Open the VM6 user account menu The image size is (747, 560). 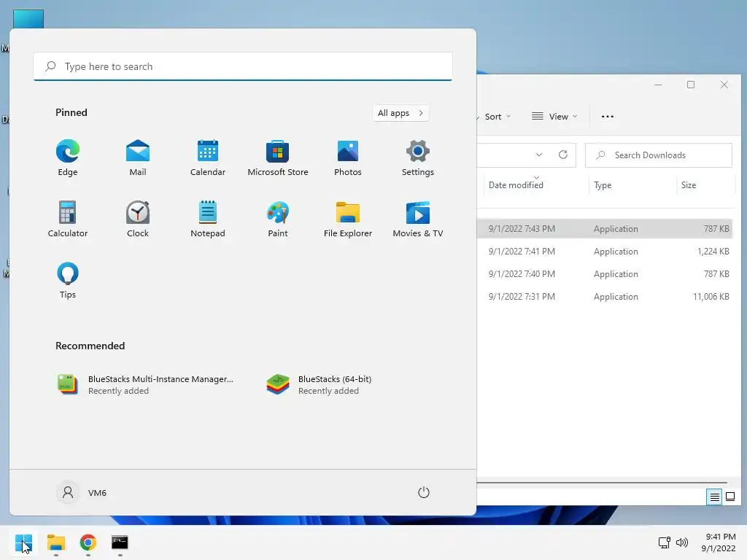pos(82,492)
